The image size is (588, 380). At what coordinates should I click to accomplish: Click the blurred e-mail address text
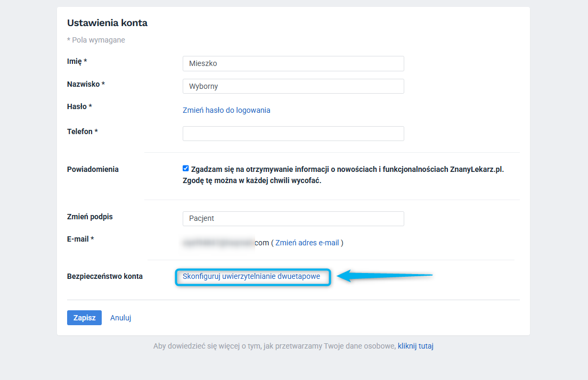[x=218, y=243]
